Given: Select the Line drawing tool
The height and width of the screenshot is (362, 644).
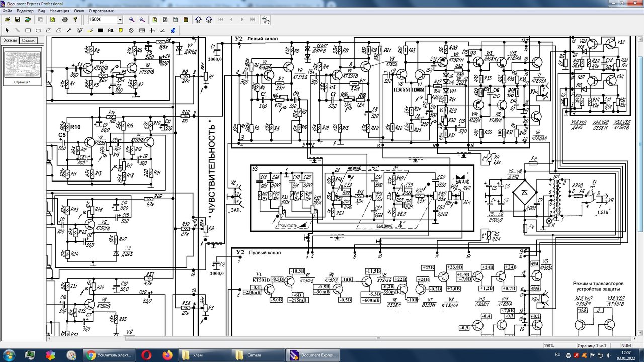Looking at the screenshot, I should pos(17,30).
